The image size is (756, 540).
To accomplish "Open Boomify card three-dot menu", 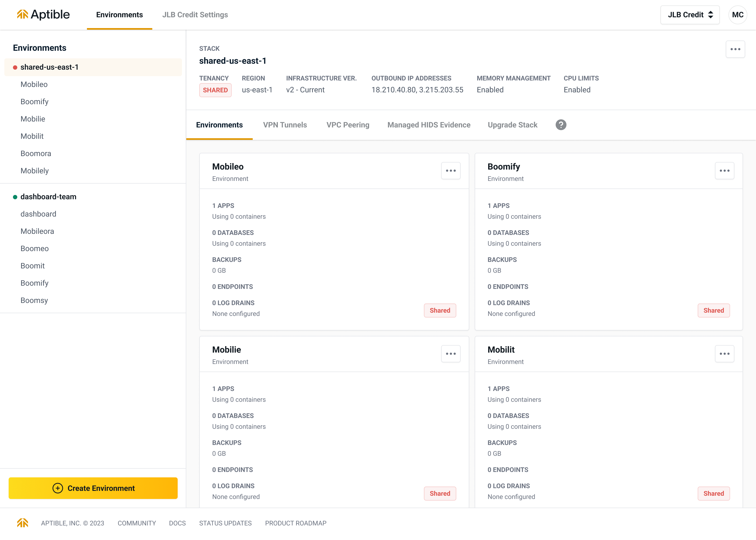I will point(724,171).
